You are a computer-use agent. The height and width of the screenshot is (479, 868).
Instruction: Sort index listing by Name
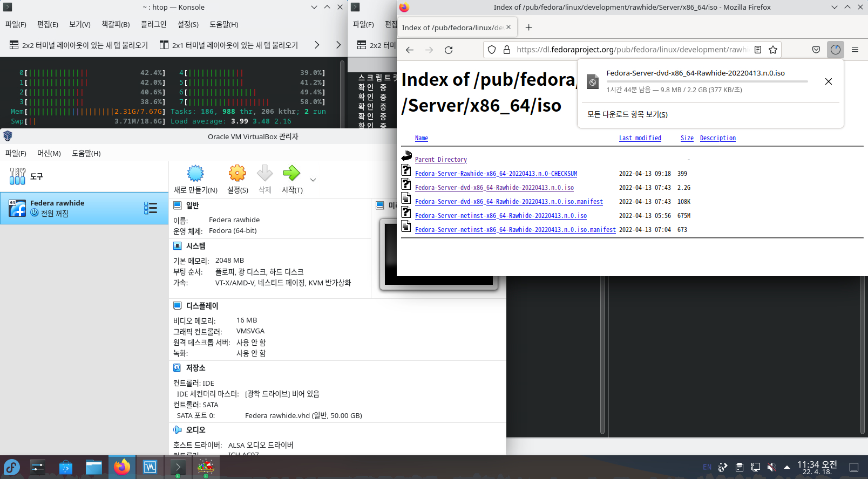pos(422,138)
